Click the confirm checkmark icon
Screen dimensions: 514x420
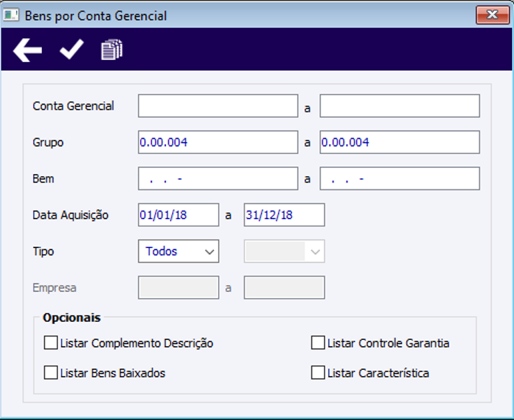(71, 50)
